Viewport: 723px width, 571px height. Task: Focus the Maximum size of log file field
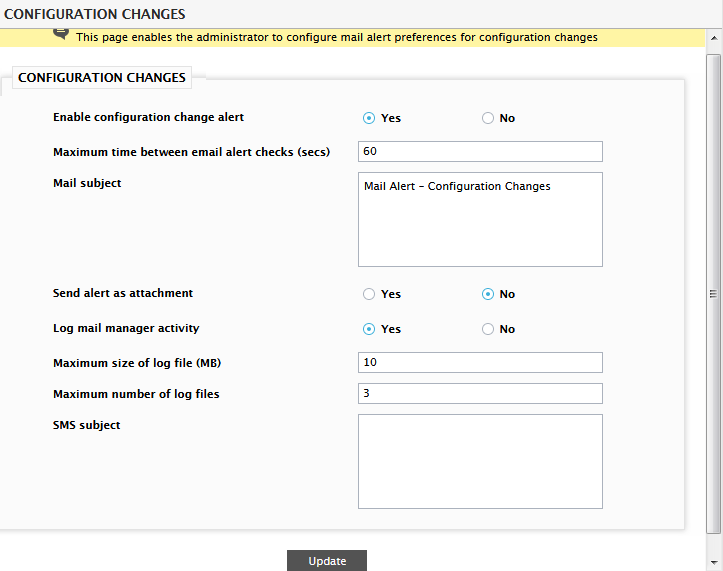pos(480,363)
